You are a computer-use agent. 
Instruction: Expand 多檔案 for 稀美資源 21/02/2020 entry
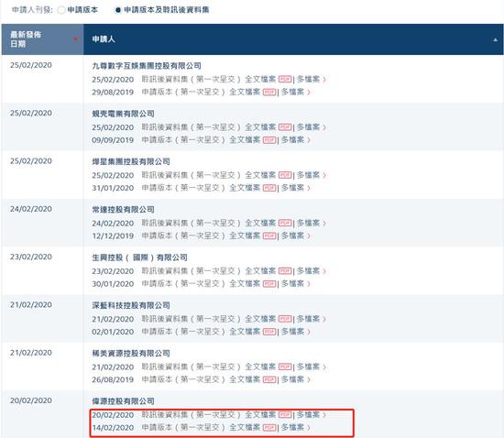point(312,367)
